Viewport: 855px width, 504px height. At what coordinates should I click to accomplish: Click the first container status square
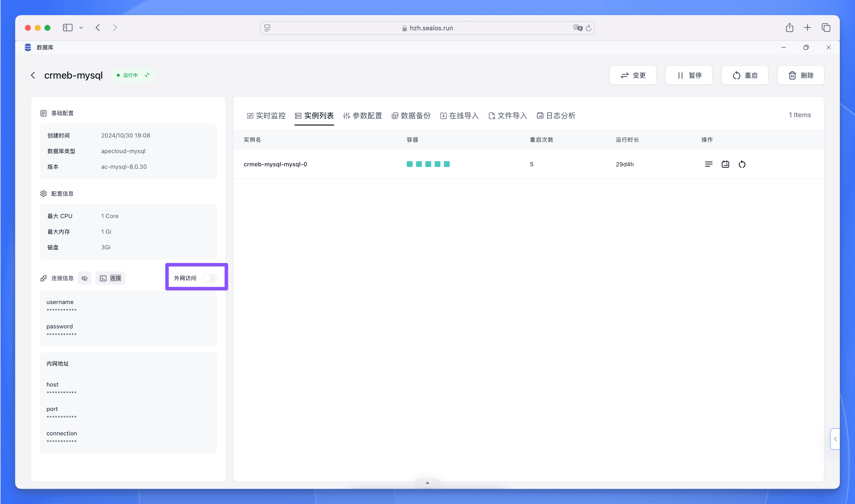point(410,164)
